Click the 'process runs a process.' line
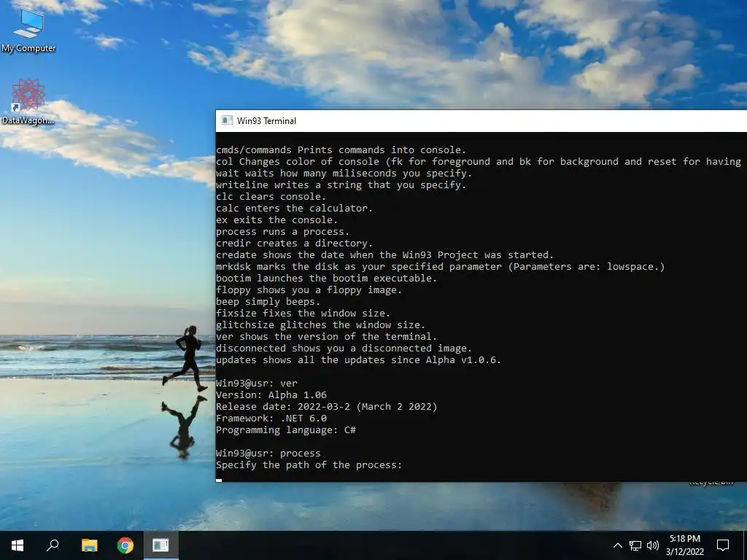 pos(282,231)
